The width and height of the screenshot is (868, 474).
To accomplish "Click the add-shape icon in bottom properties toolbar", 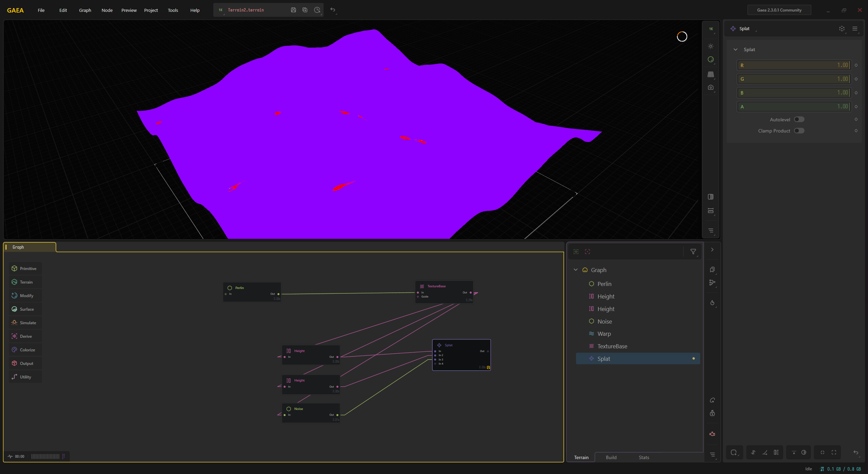I will pyautogui.click(x=734, y=453).
